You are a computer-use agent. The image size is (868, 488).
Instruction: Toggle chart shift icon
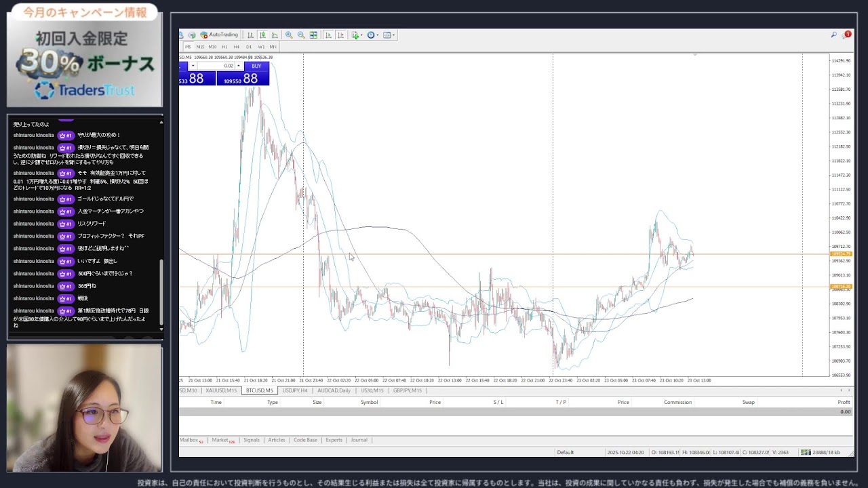pos(340,35)
